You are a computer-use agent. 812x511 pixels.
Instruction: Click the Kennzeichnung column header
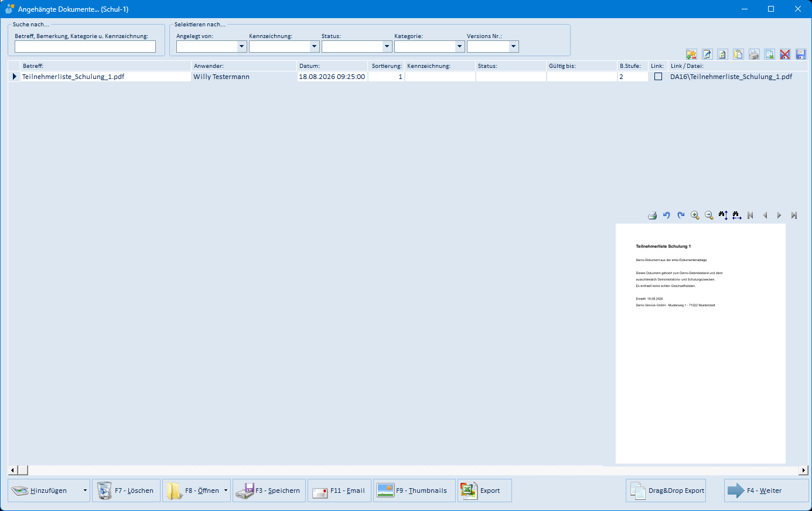(440, 66)
